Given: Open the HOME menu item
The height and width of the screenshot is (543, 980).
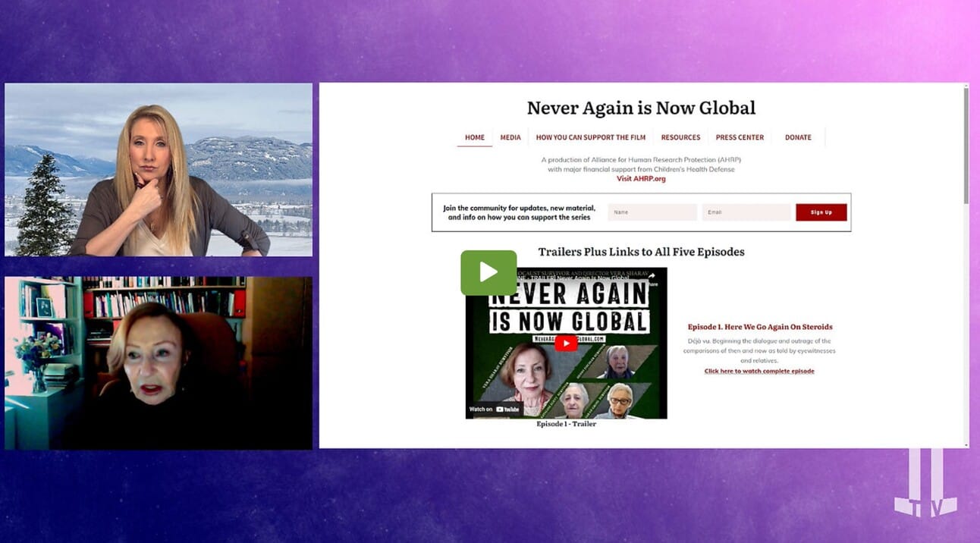Looking at the screenshot, I should click(x=475, y=137).
